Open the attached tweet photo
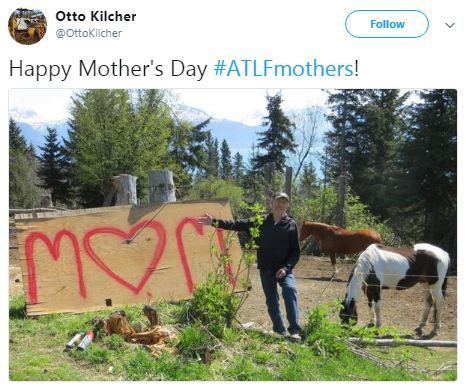The height and width of the screenshot is (387, 466). point(233,235)
